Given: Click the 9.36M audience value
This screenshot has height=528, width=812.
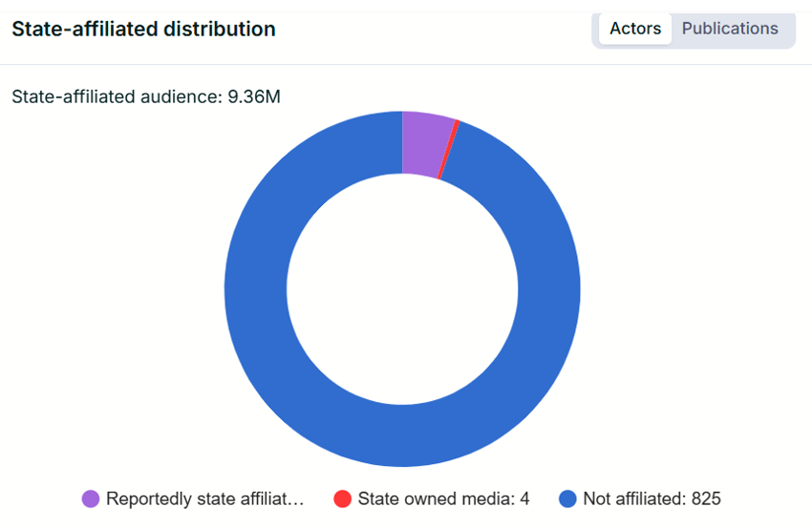Looking at the screenshot, I should [x=254, y=96].
